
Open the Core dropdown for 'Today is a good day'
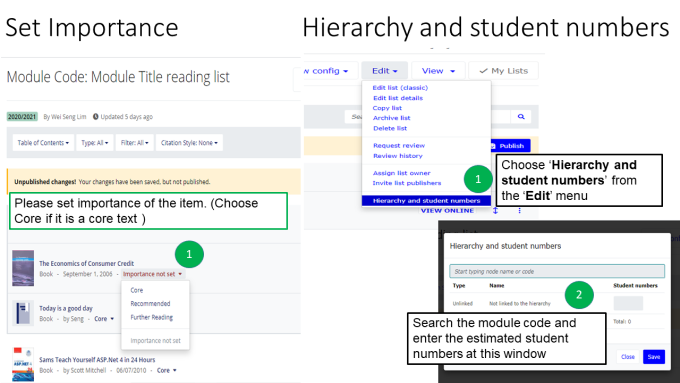(x=104, y=319)
